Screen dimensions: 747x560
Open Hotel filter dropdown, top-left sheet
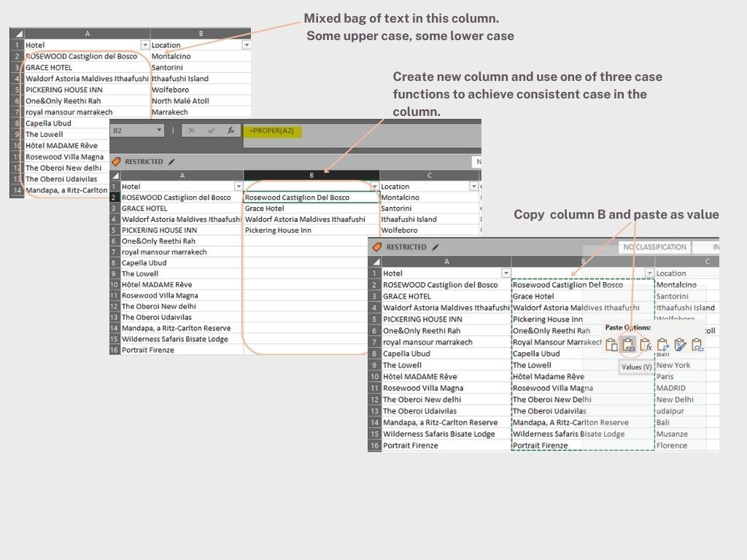tap(145, 44)
